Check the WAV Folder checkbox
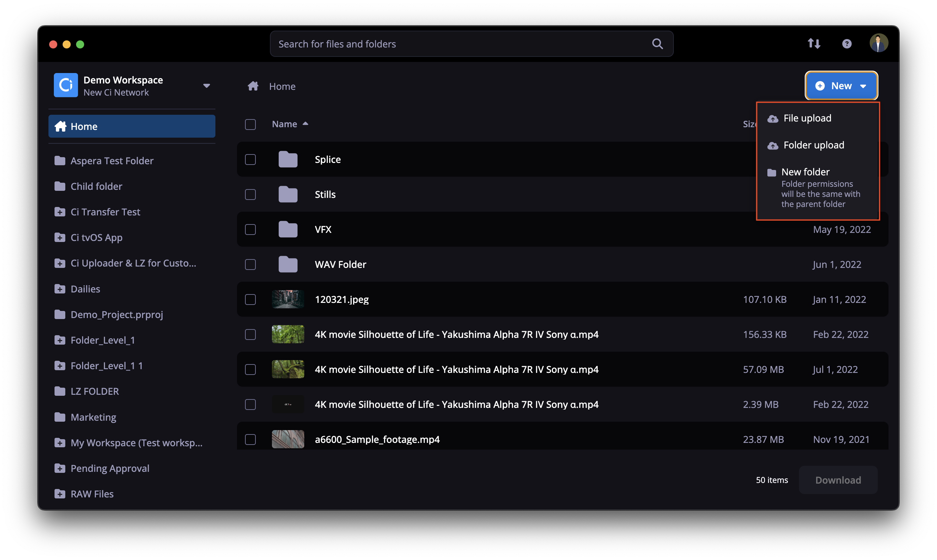Viewport: 937px width, 560px height. [250, 265]
